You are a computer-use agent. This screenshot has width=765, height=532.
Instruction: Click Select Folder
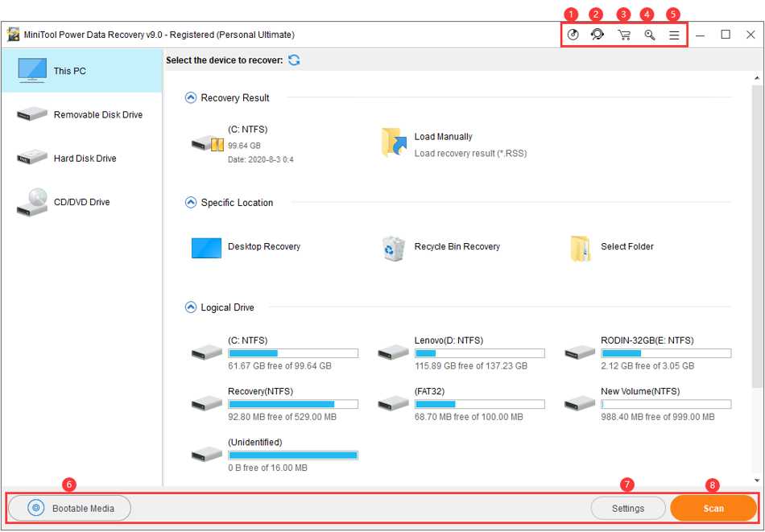(611, 247)
